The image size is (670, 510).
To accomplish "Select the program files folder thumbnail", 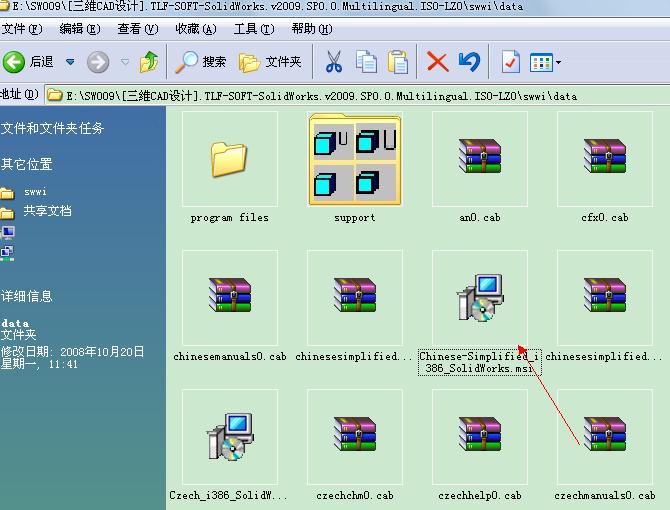I will [x=230, y=159].
